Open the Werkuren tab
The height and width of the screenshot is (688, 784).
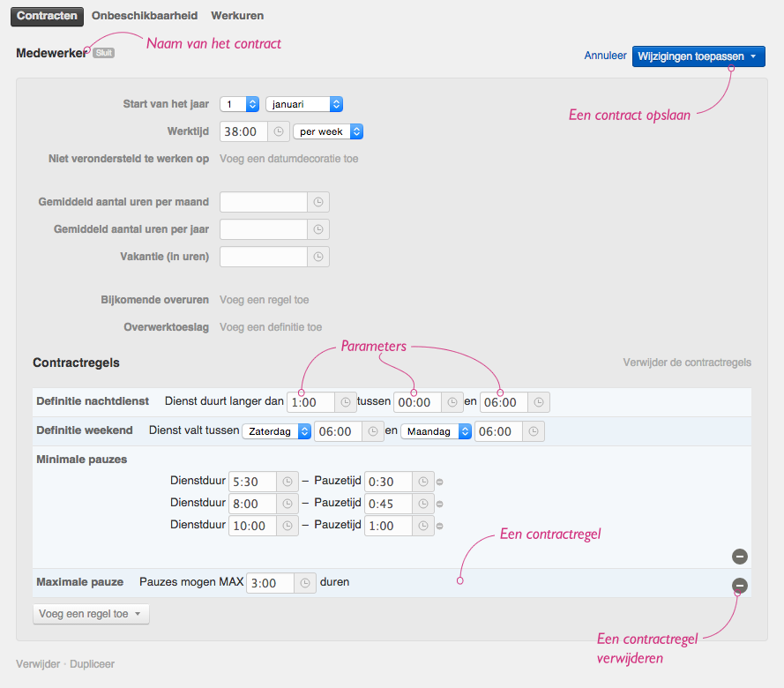pos(237,16)
